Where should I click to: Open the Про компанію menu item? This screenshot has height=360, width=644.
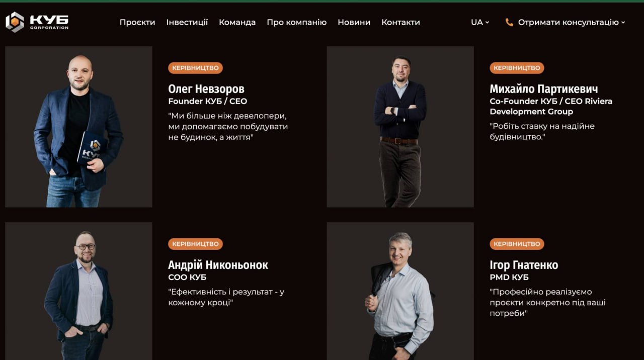point(296,22)
